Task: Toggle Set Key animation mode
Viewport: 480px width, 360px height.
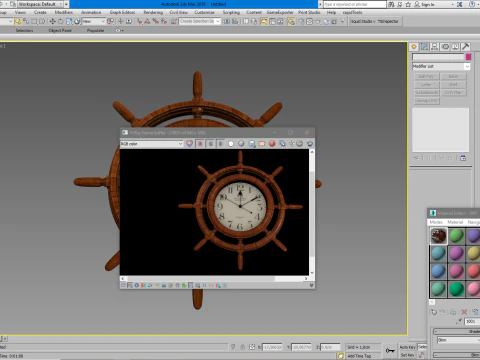Action: 407,355
